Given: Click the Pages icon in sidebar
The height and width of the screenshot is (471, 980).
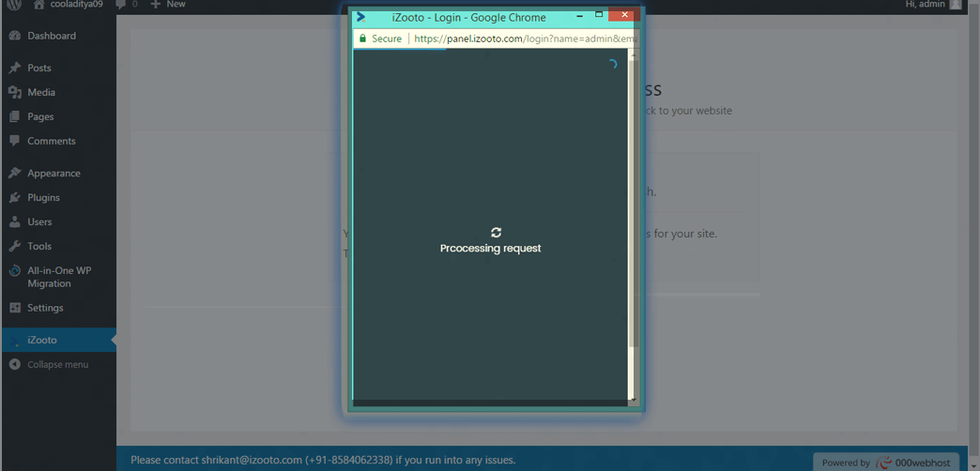Looking at the screenshot, I should (15, 116).
